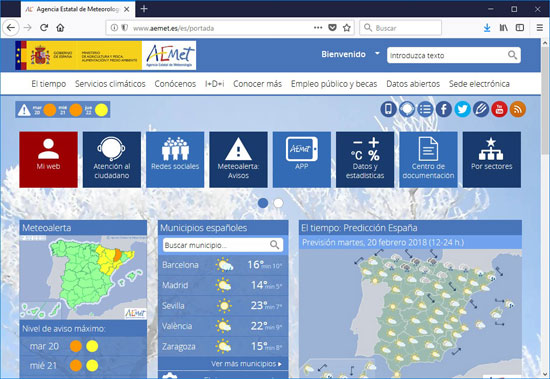Open Barcelona forecast row

point(223,265)
